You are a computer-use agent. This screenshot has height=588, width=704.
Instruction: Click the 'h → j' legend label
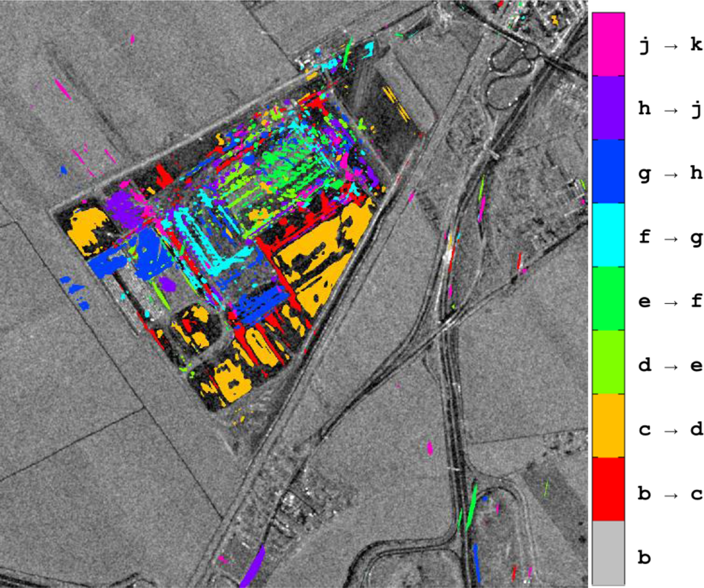pyautogui.click(x=670, y=109)
